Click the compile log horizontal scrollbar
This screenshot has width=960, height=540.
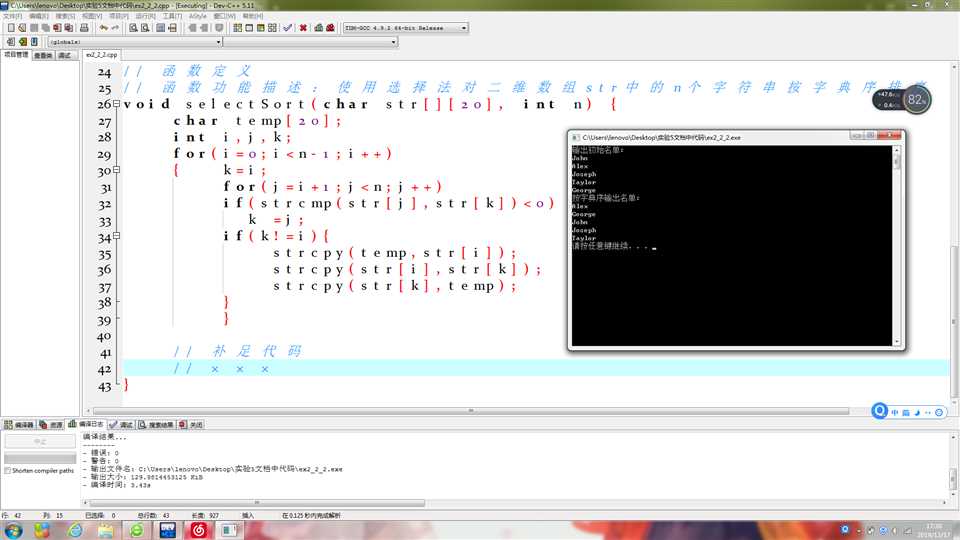257,503
